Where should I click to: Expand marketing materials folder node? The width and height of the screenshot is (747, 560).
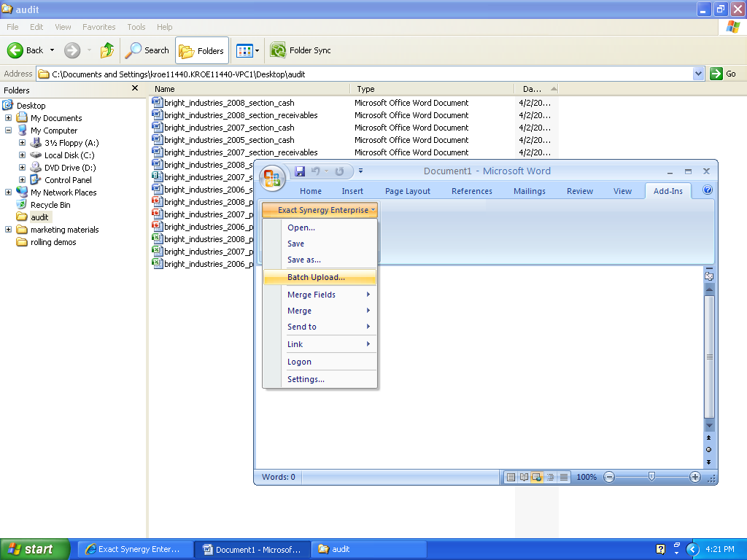point(8,229)
